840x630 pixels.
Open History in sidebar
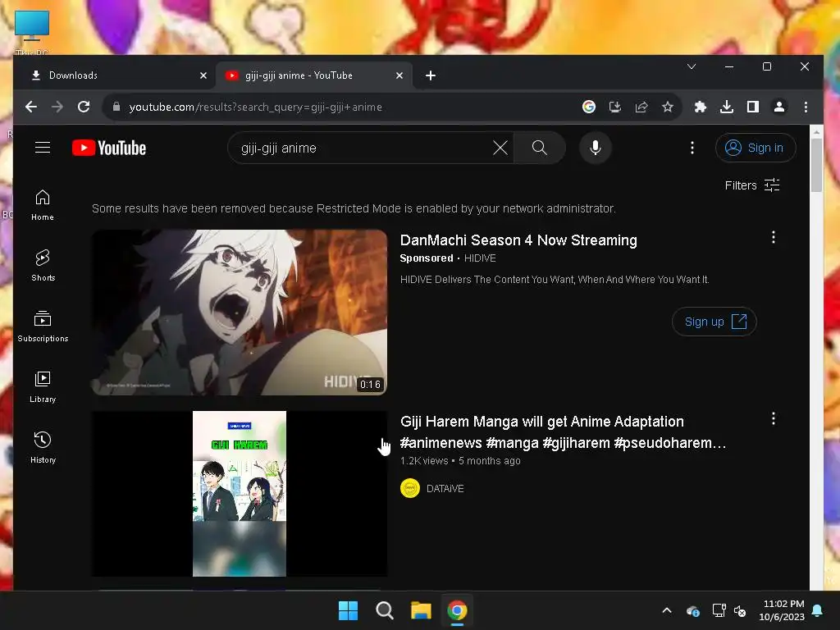pos(43,447)
